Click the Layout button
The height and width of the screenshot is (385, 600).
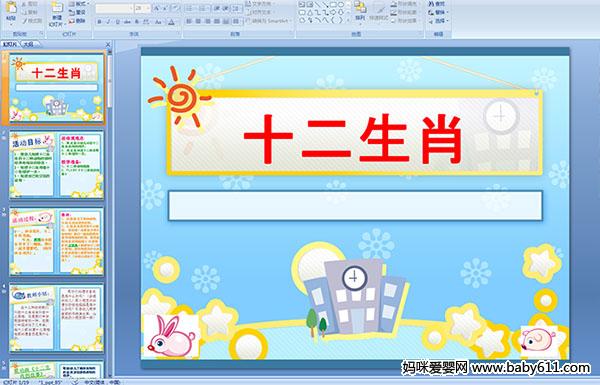pos(78,4)
